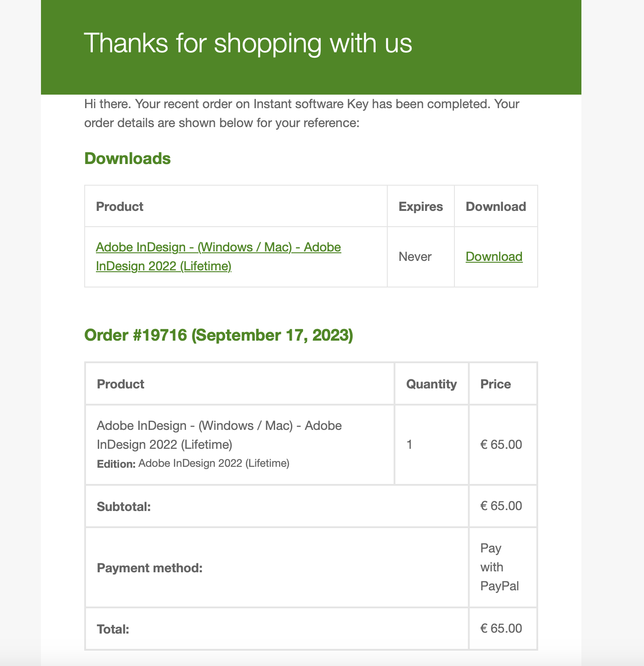Click the green 'Downloads' section heading
Viewport: 644px width, 666px height.
(127, 159)
